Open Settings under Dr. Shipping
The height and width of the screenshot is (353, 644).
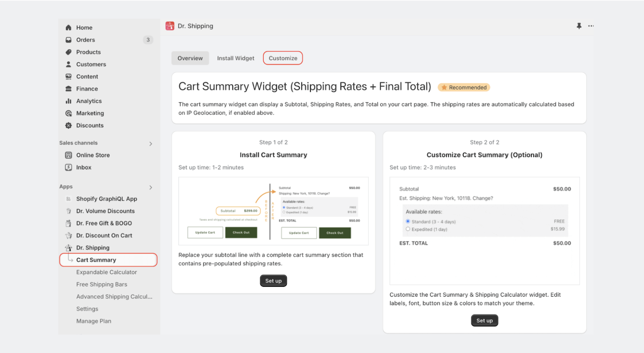(87, 309)
